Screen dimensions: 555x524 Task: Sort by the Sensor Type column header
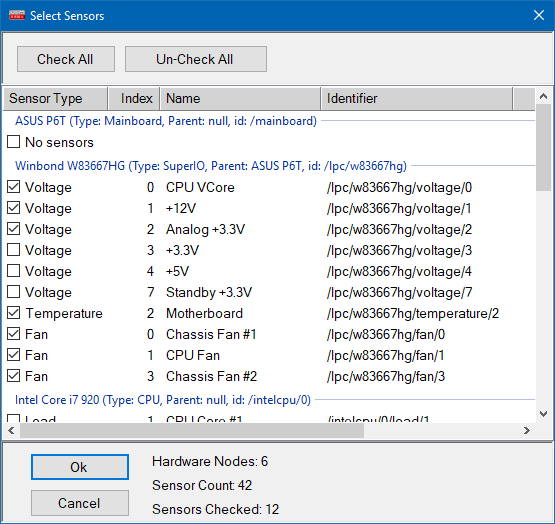[x=56, y=98]
